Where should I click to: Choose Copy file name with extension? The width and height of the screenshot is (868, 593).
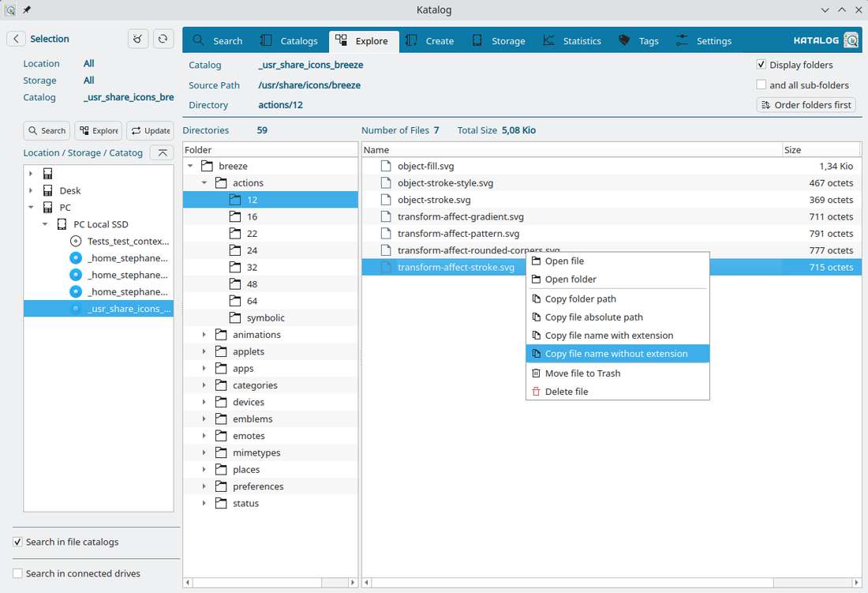617,336
